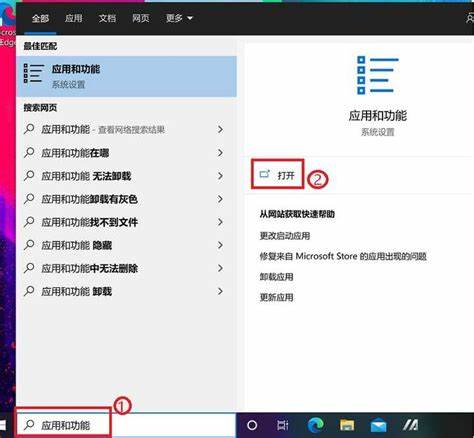The height and width of the screenshot is (438, 474).
Task: Open the 卸载应用 help link
Action: (x=276, y=277)
